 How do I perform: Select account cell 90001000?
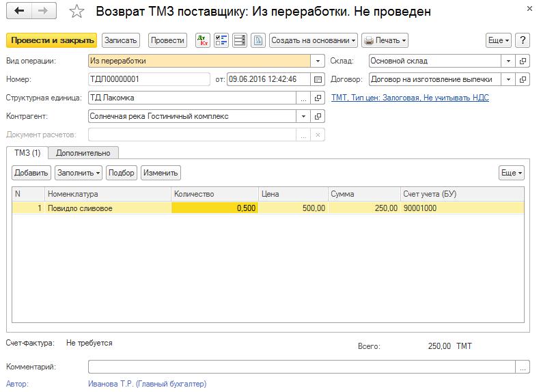(462, 208)
